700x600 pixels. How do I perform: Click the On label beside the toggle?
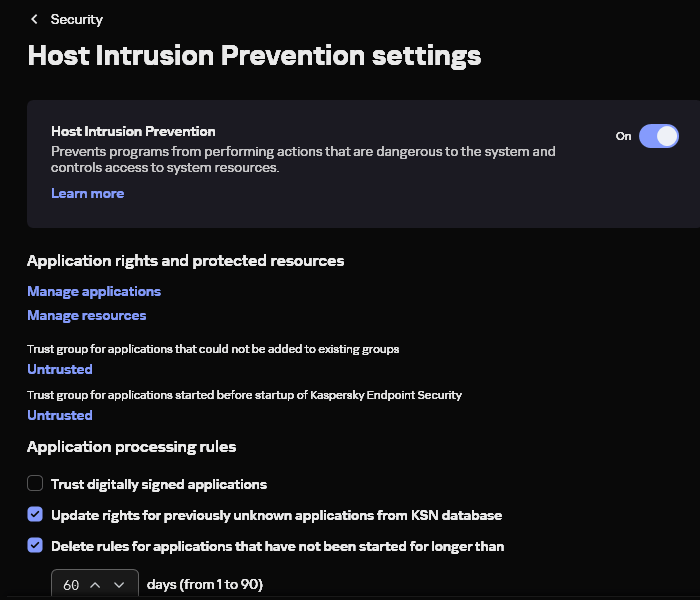coord(623,136)
